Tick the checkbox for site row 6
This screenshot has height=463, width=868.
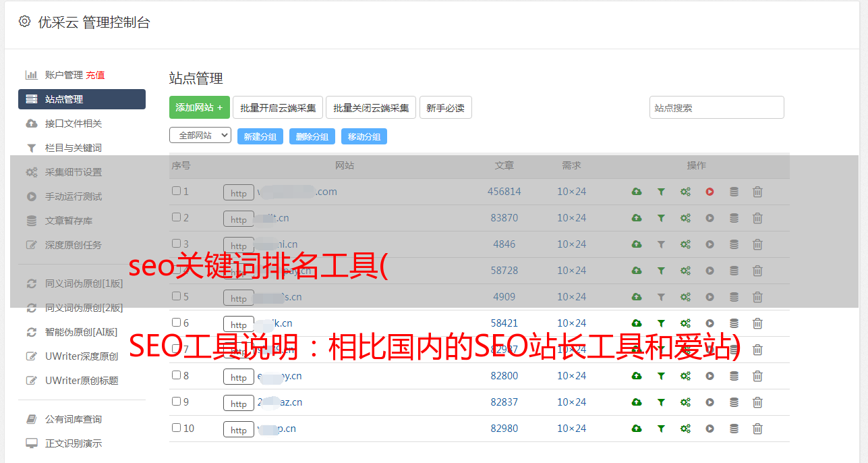pyautogui.click(x=176, y=323)
